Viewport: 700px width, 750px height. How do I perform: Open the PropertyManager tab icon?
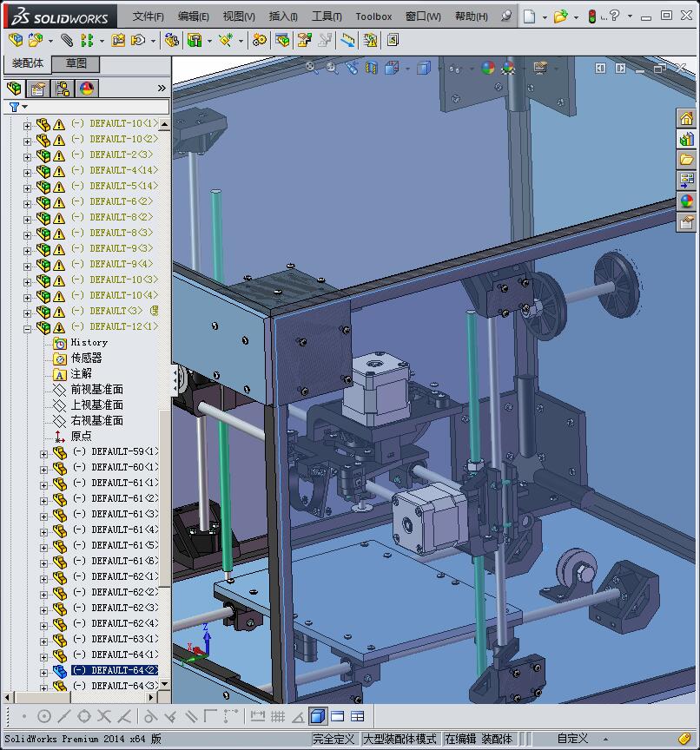pos(38,89)
